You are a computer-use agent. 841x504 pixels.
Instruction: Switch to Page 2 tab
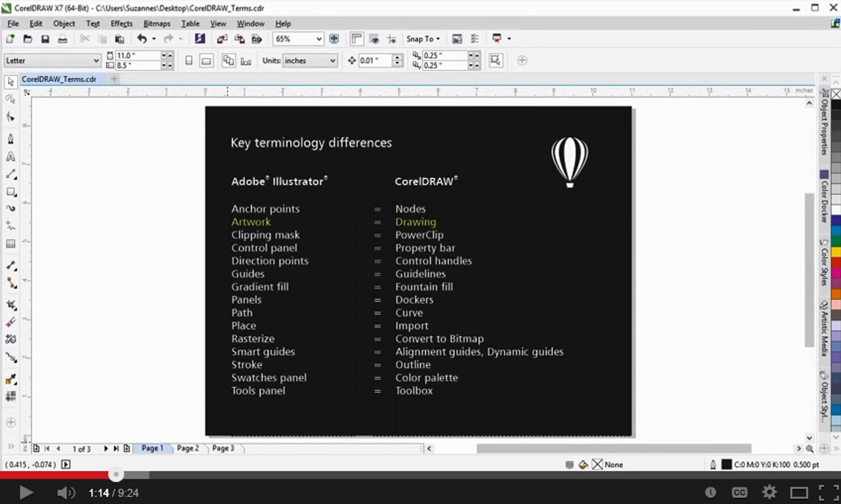coord(188,448)
